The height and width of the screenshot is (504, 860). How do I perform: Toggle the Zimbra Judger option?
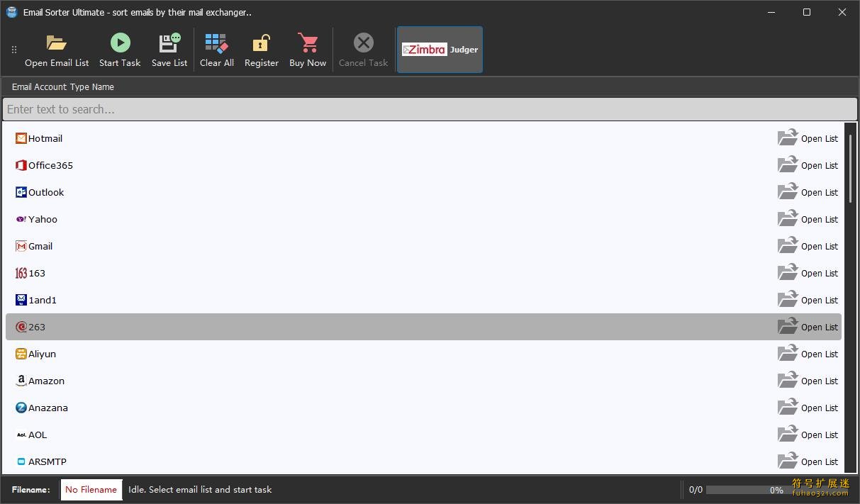(440, 49)
